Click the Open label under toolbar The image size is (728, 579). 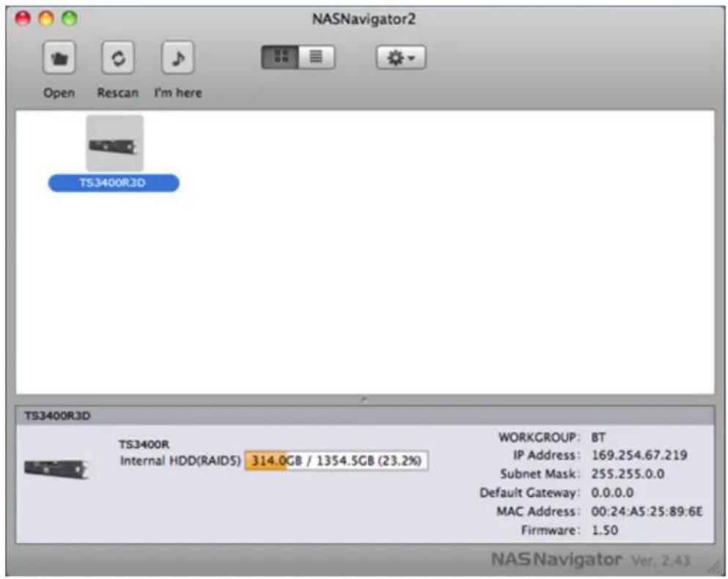[x=59, y=93]
